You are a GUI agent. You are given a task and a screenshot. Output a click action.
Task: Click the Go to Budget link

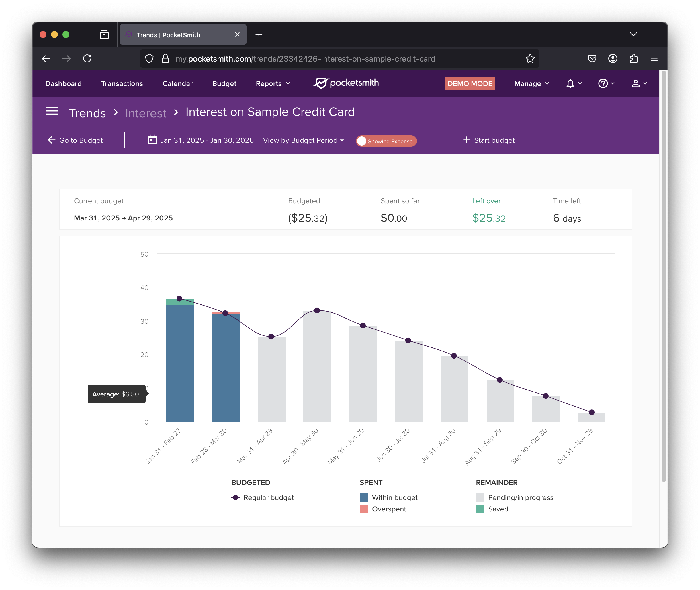pos(75,140)
